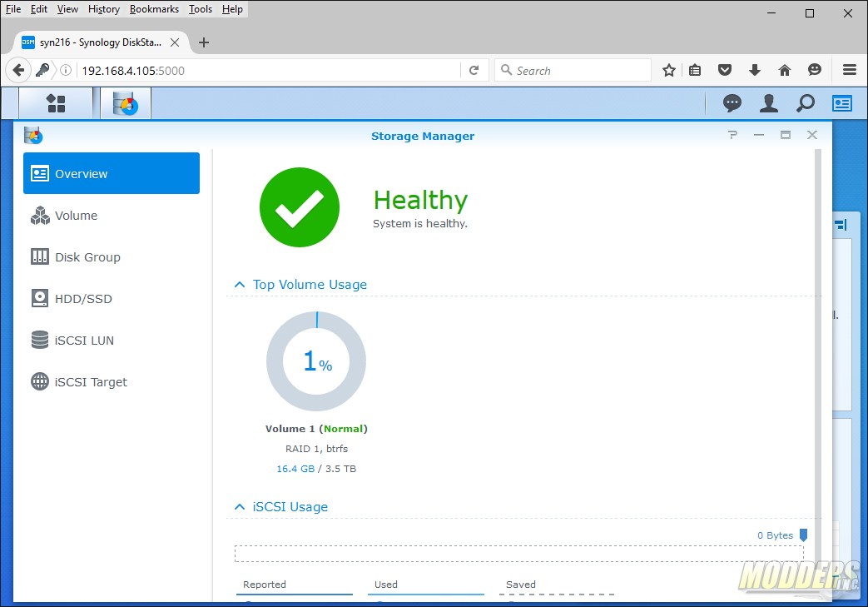Click the green healthy checkmark icon
This screenshot has width=868, height=607.
(300, 207)
